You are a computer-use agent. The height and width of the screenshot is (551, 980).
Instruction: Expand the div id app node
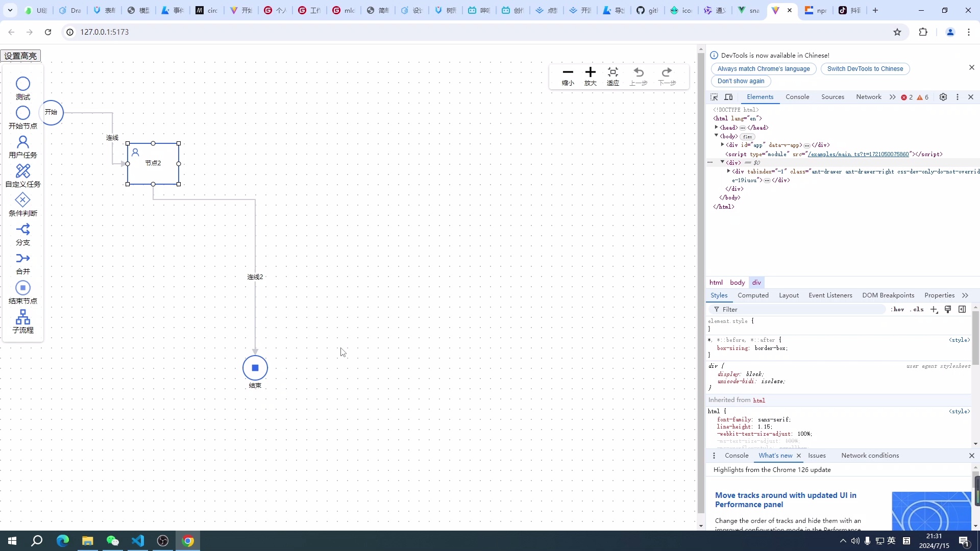[722, 145]
